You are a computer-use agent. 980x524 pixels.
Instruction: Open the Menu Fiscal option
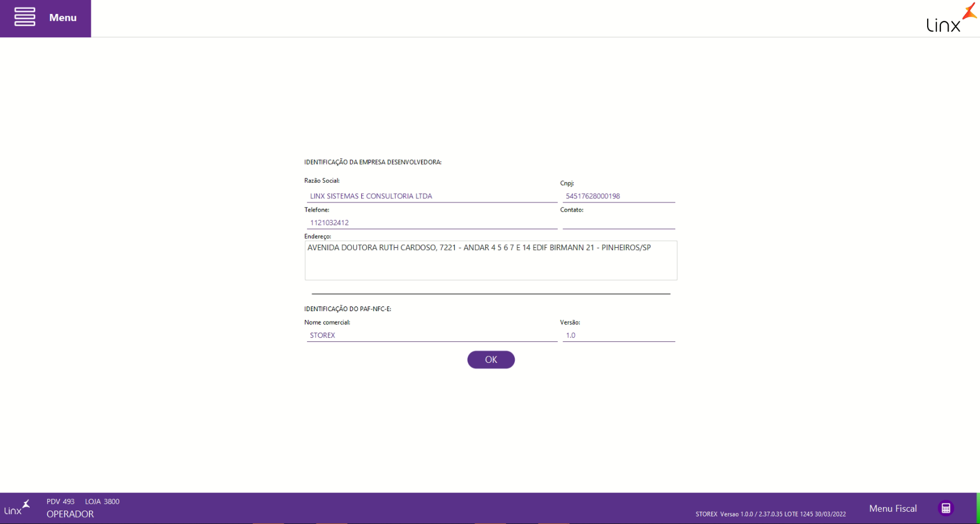(x=893, y=508)
